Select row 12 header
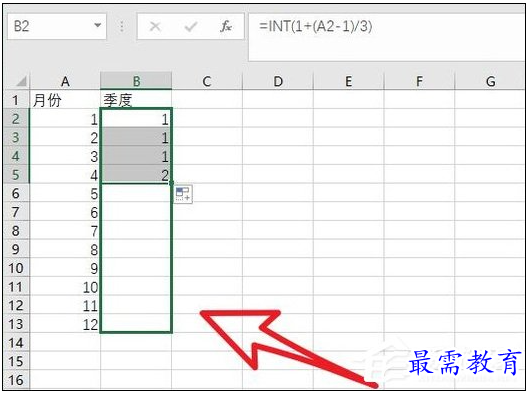This screenshot has width=530, height=394. 16,305
